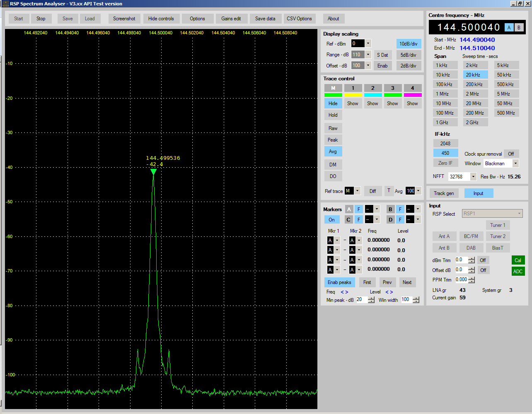The image size is (532, 414).
Task: Click the centre frequency 144.500040 display
Action: 469,27
